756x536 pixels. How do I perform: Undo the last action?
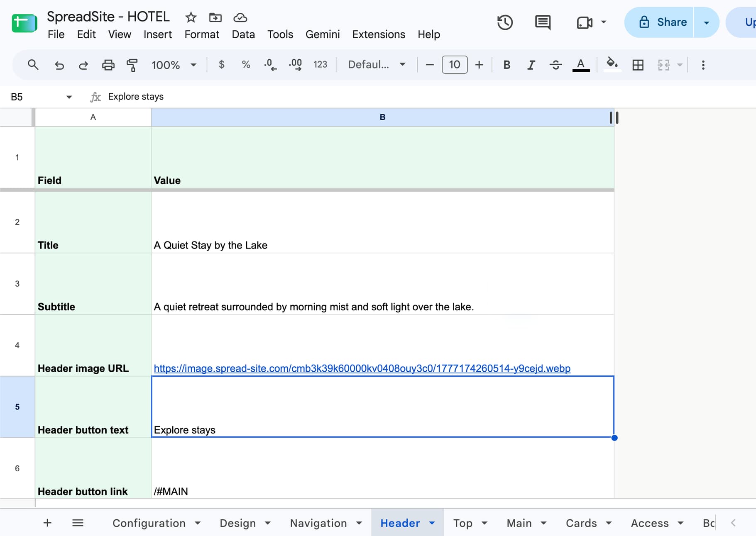(x=59, y=65)
